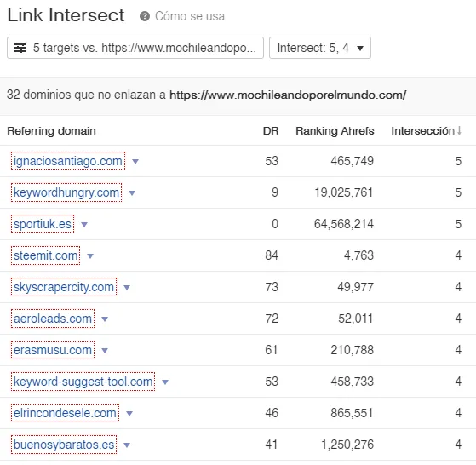Open the sportiuk.es domain link
This screenshot has width=476, height=465.
tap(43, 224)
